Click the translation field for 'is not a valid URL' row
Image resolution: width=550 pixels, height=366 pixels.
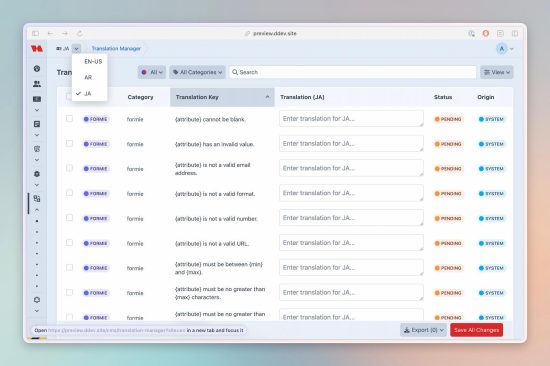coord(351,243)
